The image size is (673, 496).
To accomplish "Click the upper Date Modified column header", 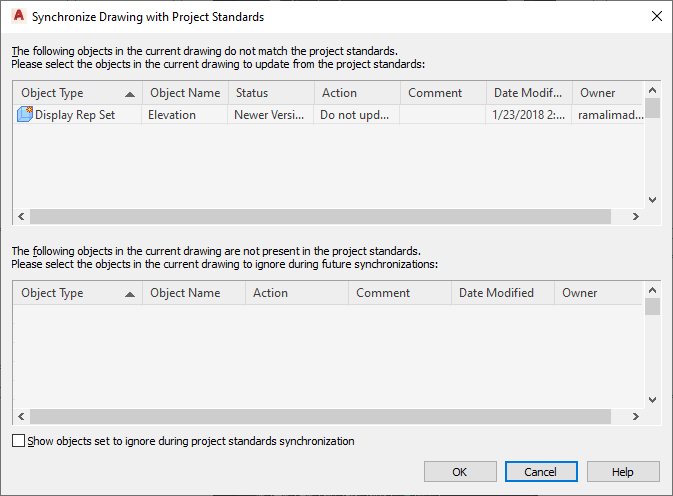I will pyautogui.click(x=529, y=93).
